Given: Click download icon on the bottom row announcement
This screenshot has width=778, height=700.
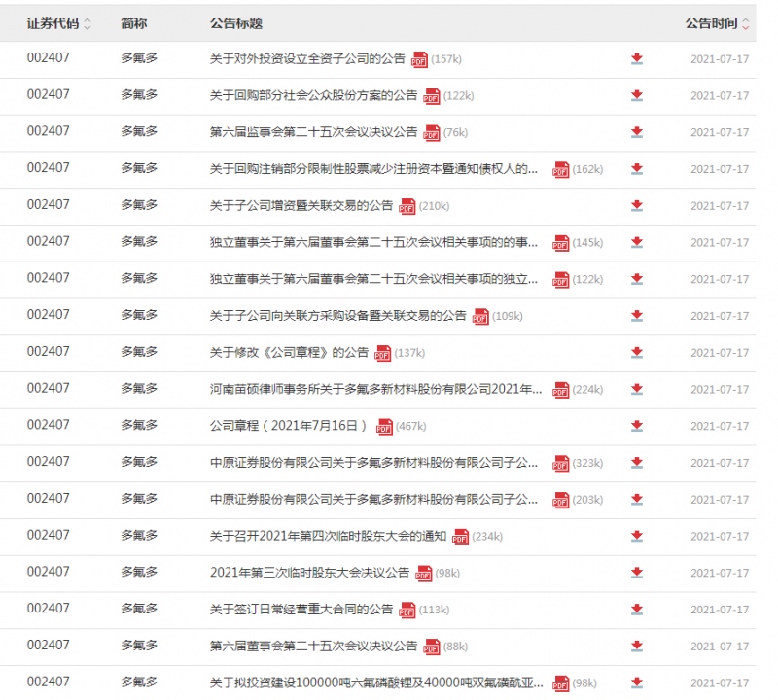Looking at the screenshot, I should click(x=637, y=682).
